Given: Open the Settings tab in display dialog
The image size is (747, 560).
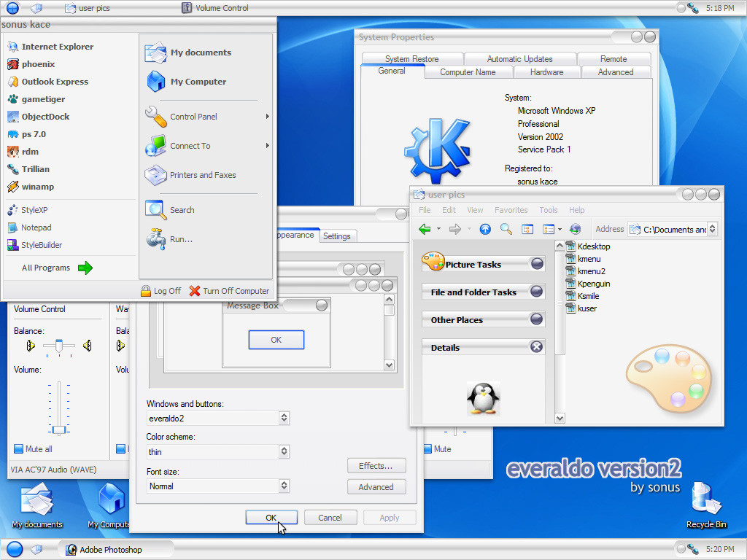Looking at the screenshot, I should pyautogui.click(x=337, y=236).
